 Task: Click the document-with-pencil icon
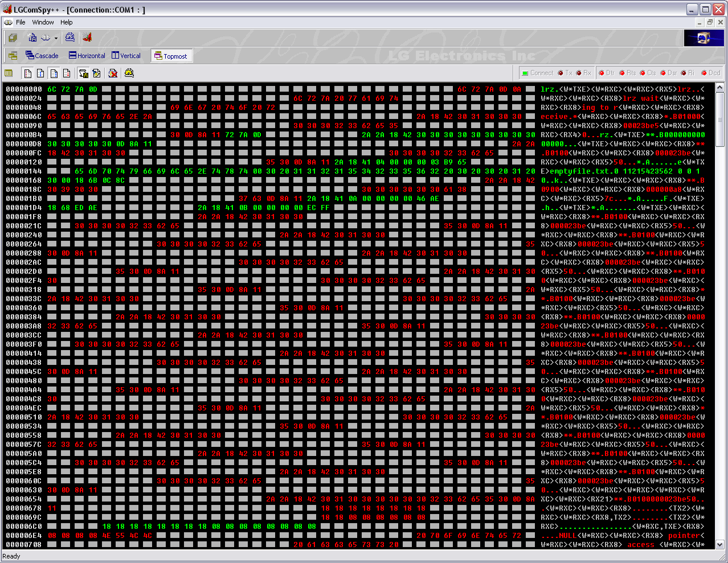pyautogui.click(x=97, y=73)
